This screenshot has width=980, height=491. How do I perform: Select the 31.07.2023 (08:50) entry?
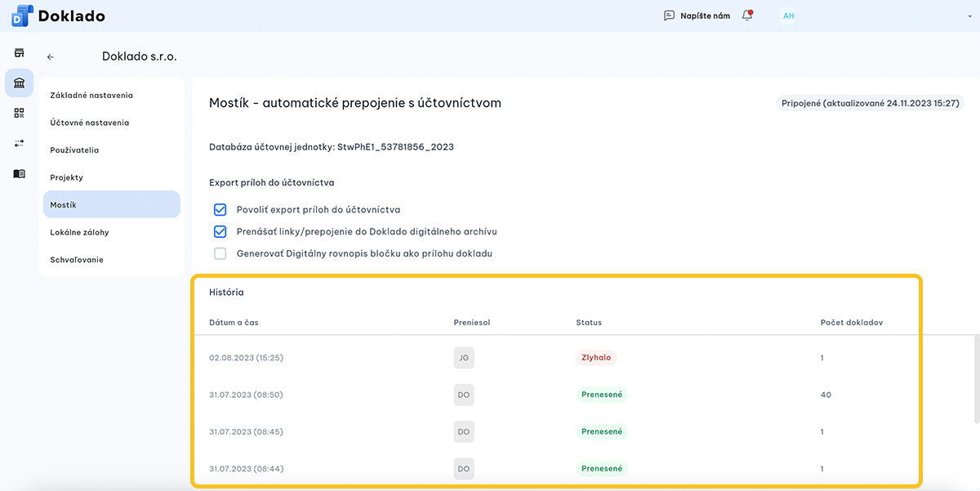click(246, 395)
